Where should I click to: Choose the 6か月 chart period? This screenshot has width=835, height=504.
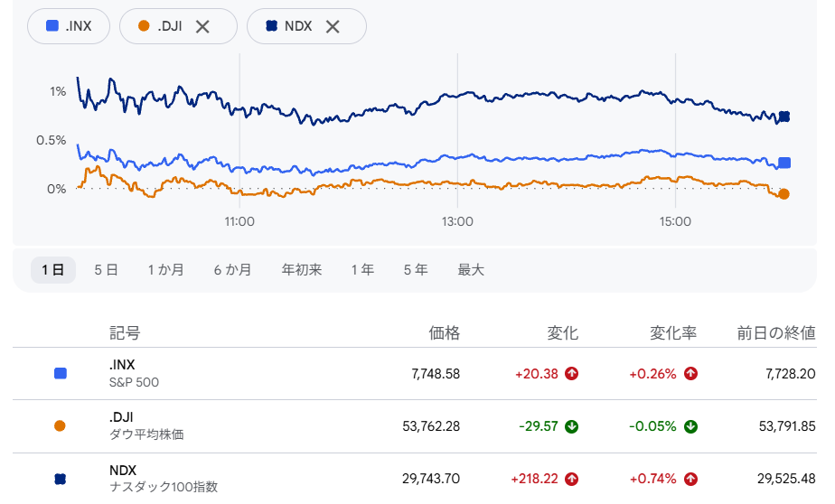[x=233, y=270]
